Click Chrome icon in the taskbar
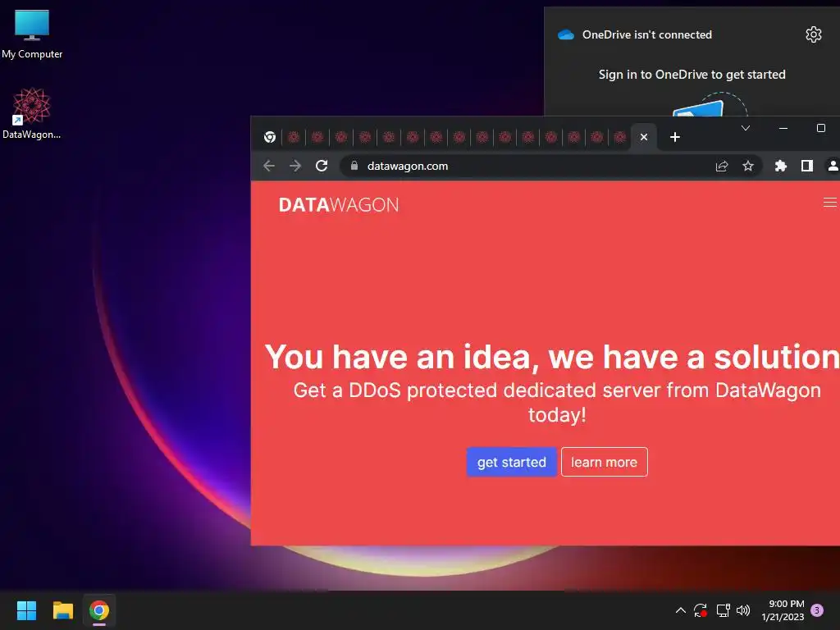 (99, 610)
